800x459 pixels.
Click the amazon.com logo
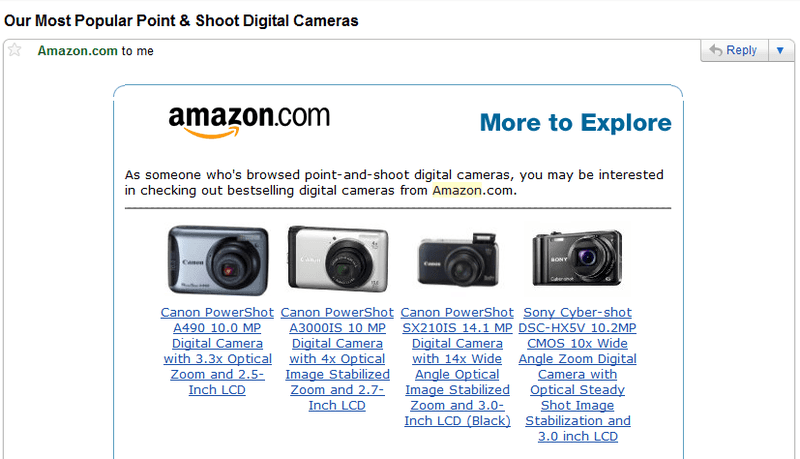point(249,121)
